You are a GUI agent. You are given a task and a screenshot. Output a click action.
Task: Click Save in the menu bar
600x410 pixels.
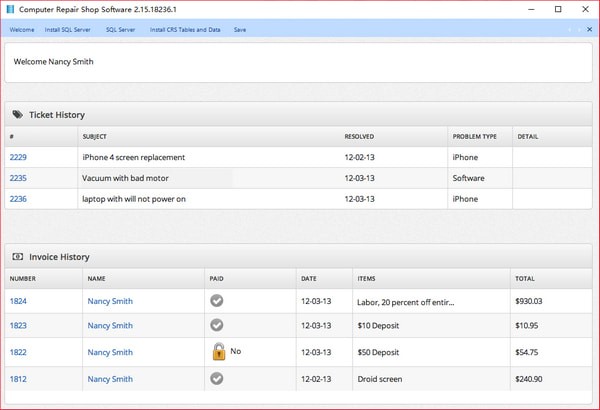tap(240, 30)
